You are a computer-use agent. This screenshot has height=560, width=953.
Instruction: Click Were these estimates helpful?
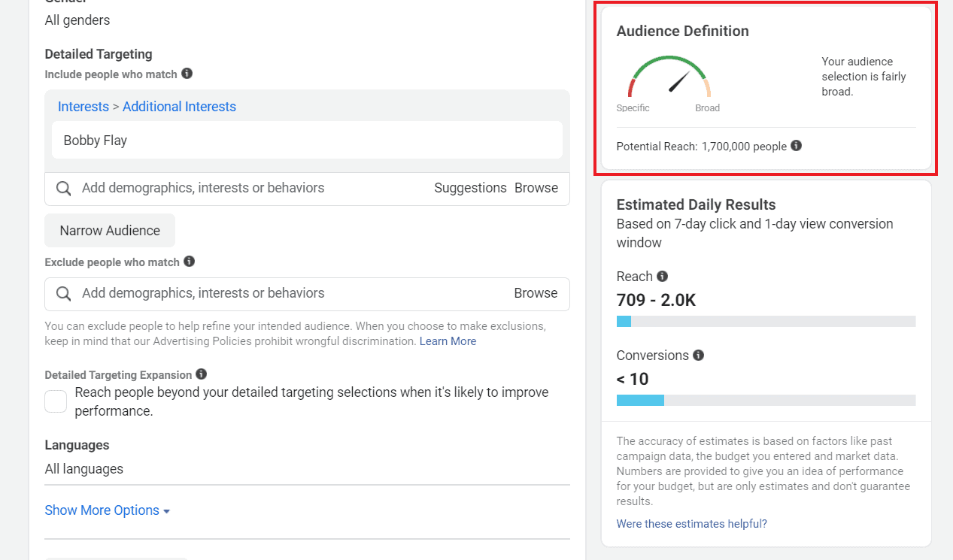(691, 523)
